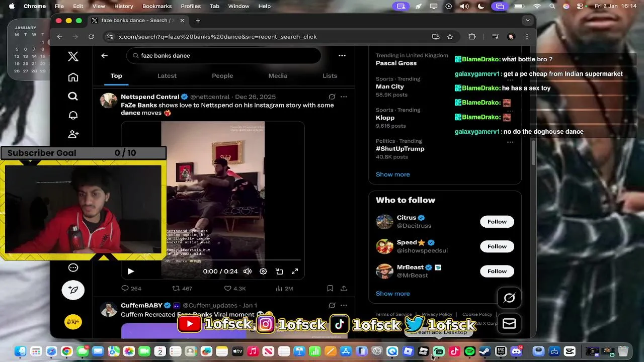Reply to Nettspend Central post (264)
This screenshot has width=644, height=362.
[131, 288]
